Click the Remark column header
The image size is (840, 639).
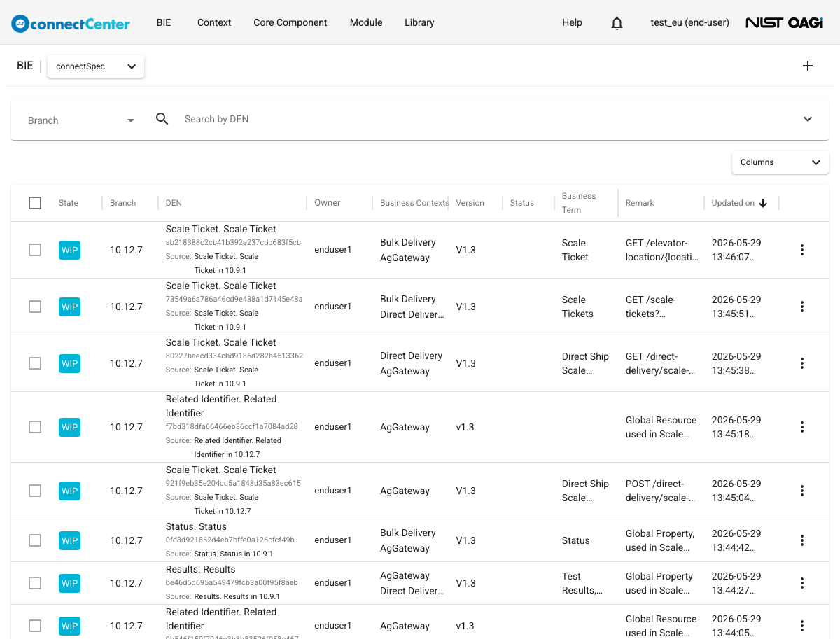point(640,203)
